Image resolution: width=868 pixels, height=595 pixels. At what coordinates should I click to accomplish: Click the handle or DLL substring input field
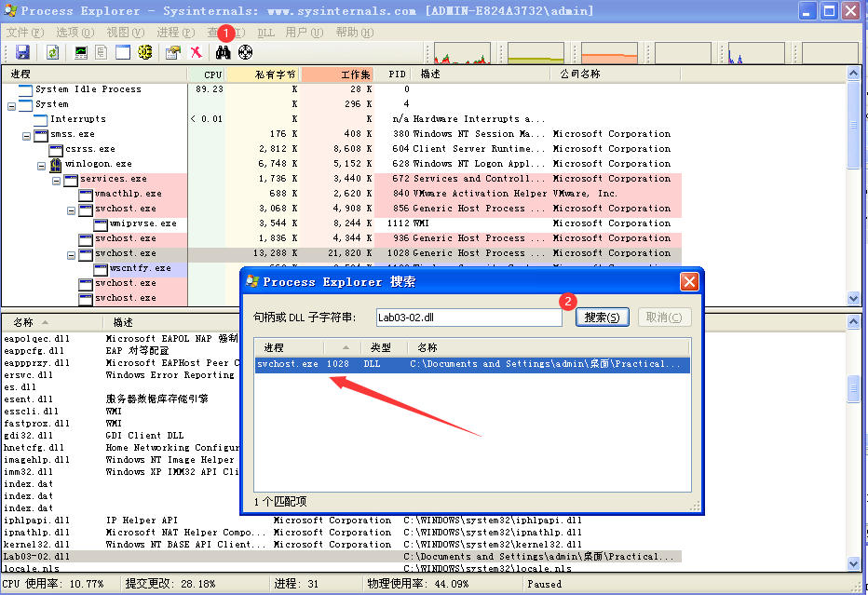pyautogui.click(x=468, y=318)
